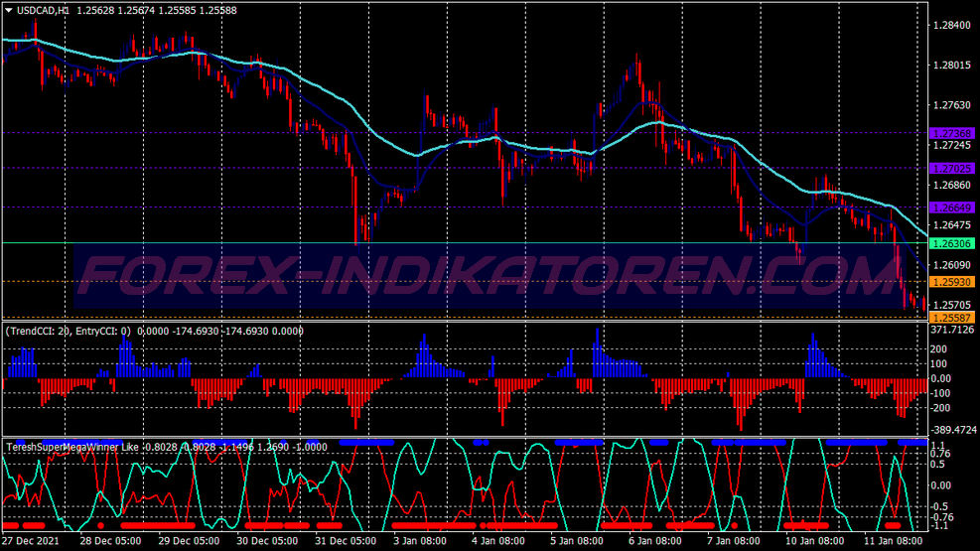Viewport: 980px width, 551px height.
Task: Select the purple 1.27025 price level label
Action: pos(952,169)
